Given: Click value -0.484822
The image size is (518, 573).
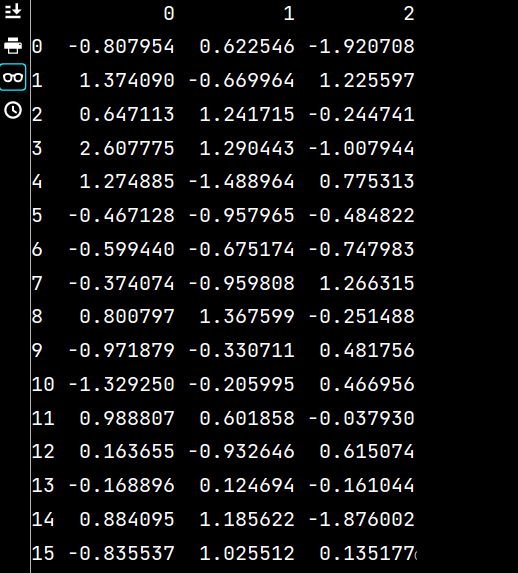Looking at the screenshot, I should coord(361,215).
